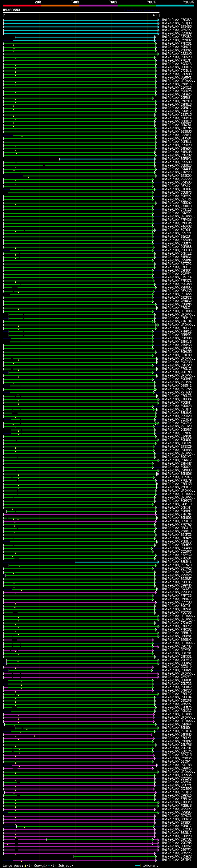
Task: Click hit label UniRef100_O22305
Action: click(177, 54)
